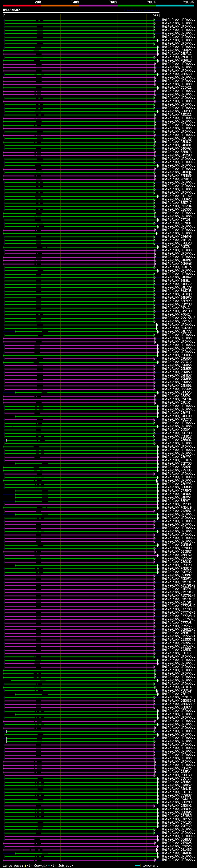
Task: Pick the hit UniRef100_Q5KB17
Action: [177, 436]
